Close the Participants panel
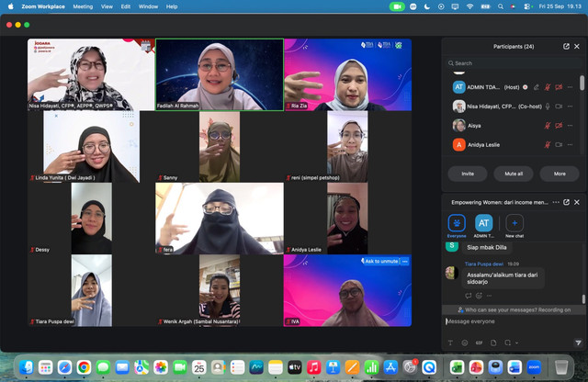 pos(577,47)
